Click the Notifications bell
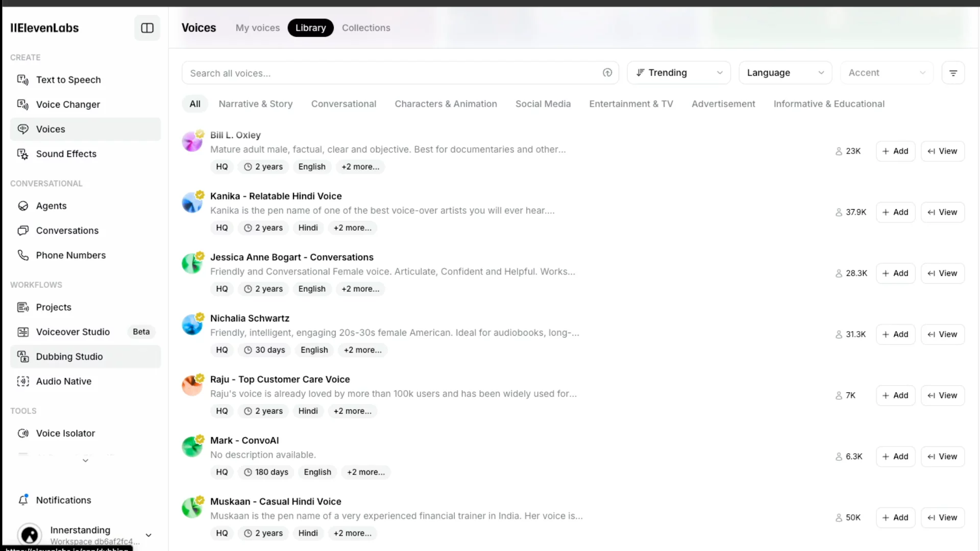Viewport: 980px width, 551px height. (23, 500)
